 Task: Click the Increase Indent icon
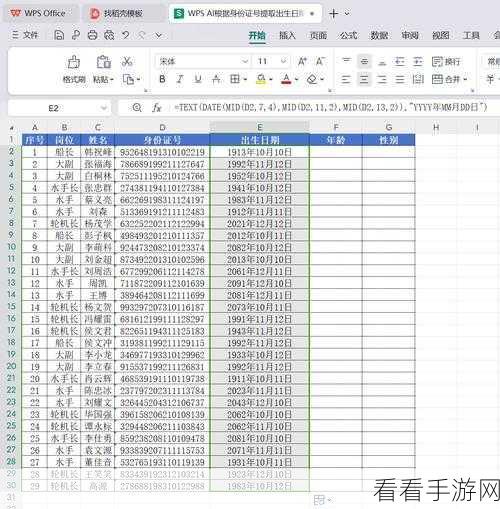[x=418, y=61]
